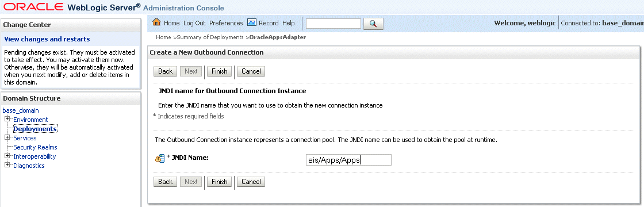Select Security Realms in Domain Structure
The image size is (644, 207).
point(35,147)
